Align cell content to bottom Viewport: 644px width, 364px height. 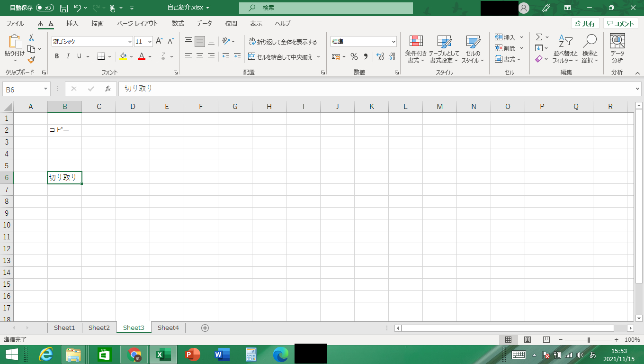coord(211,42)
